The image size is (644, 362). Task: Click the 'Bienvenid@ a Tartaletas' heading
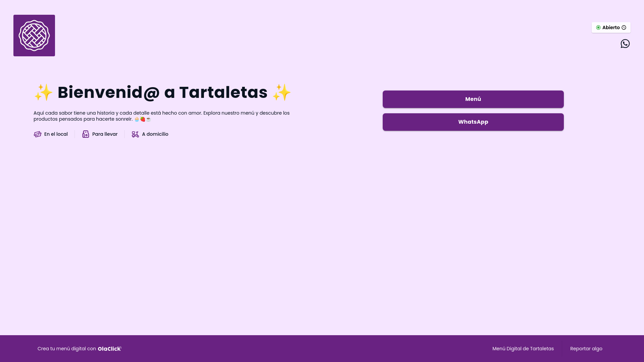[x=163, y=92]
